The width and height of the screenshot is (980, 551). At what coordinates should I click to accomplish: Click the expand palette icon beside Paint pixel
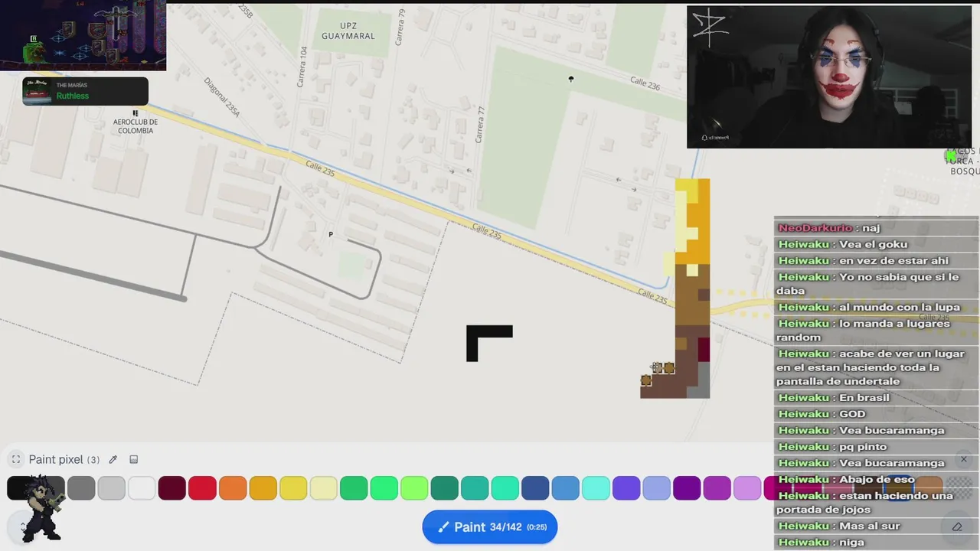click(x=15, y=460)
